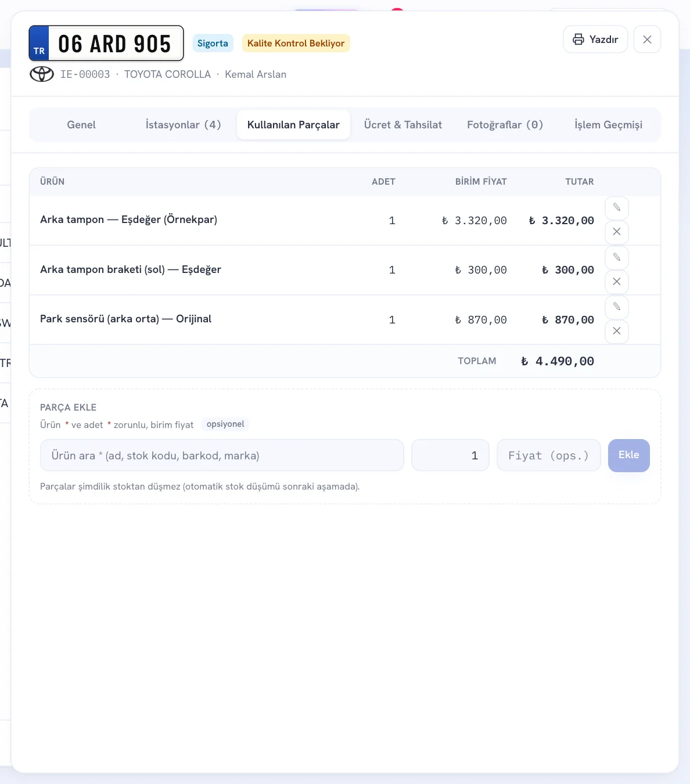Viewport: 690px width, 784px height.
Task: Close the work order dialog
Action: [x=647, y=39]
